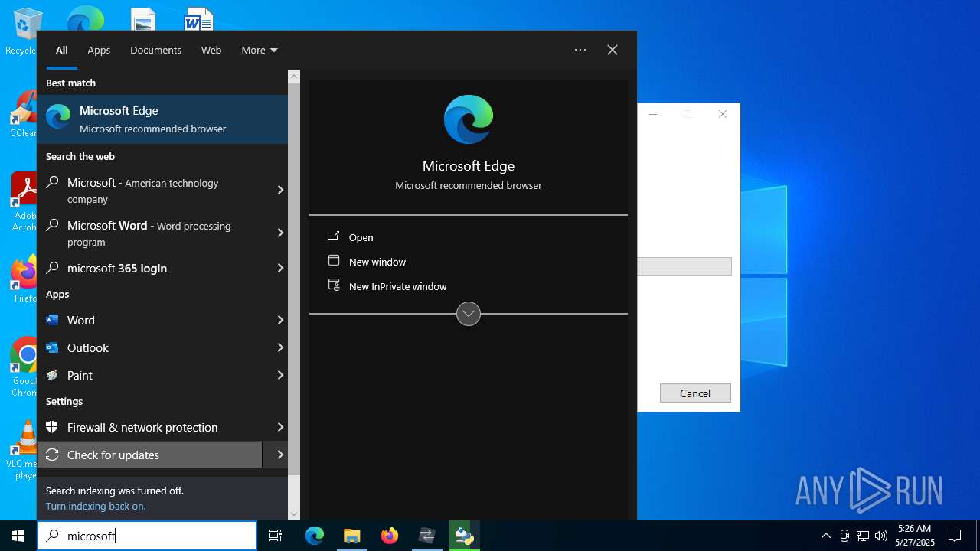Open Microsoft Edge best match result

[162, 119]
